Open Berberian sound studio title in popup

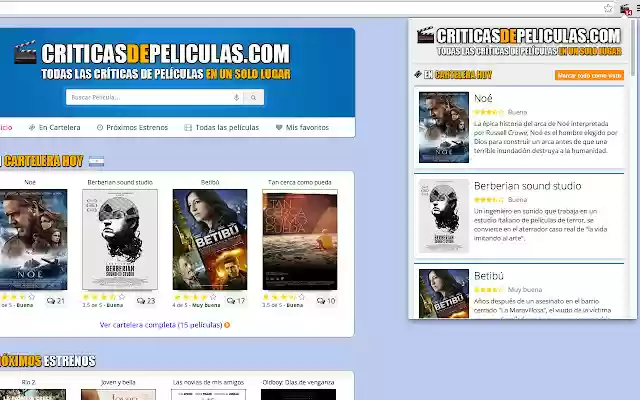click(527, 186)
